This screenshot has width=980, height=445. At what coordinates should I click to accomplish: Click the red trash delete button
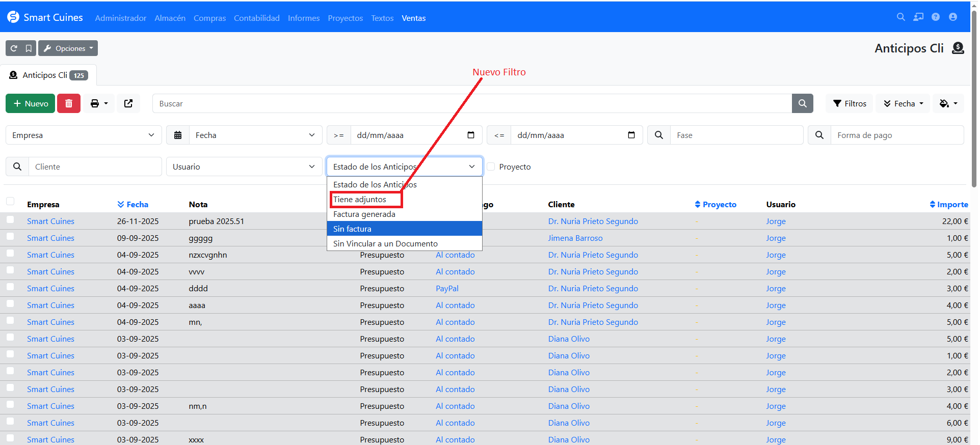pyautogui.click(x=69, y=103)
